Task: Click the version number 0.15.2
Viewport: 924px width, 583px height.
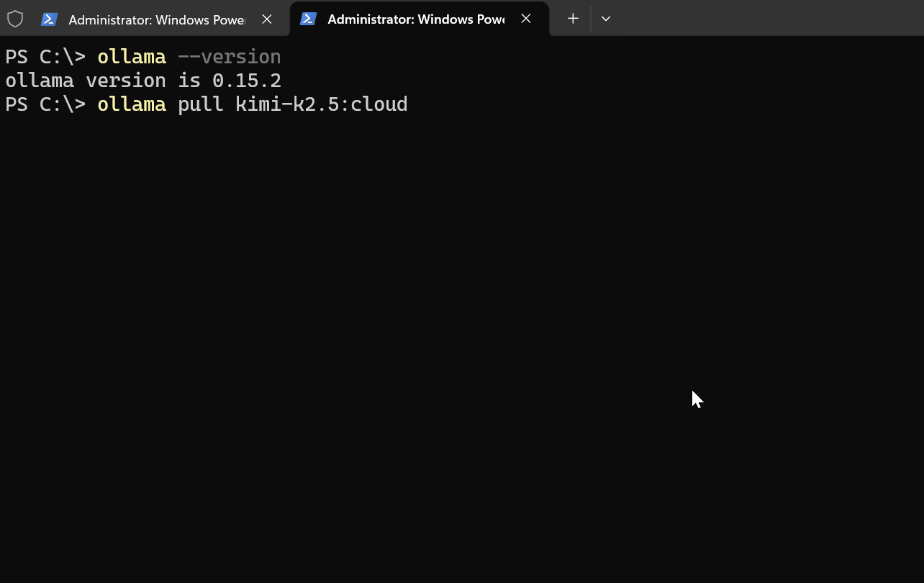Action: click(x=246, y=81)
